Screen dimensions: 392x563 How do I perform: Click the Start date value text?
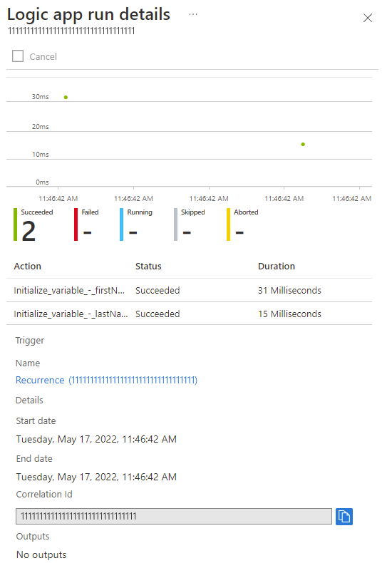pyautogui.click(x=96, y=439)
